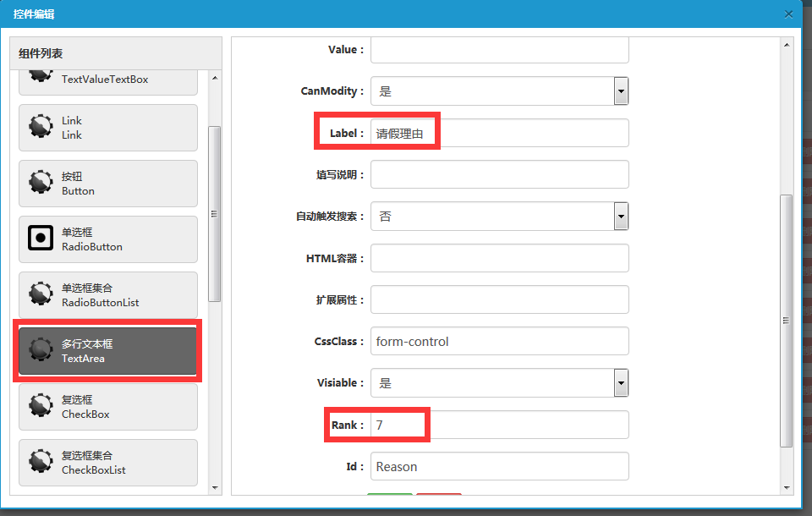Click the HTML容器 input field
Image resolution: width=812 pixels, height=516 pixels.
click(x=500, y=258)
